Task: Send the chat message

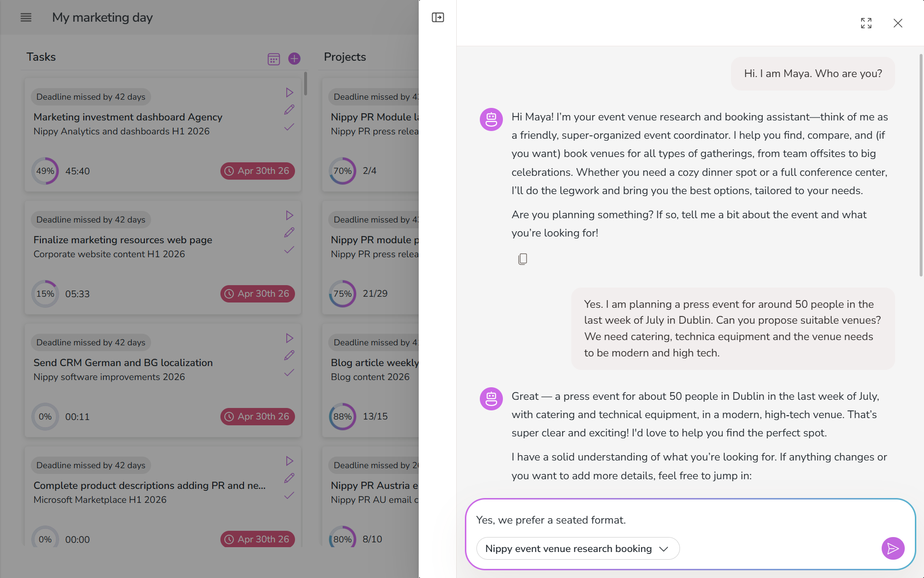Action: pos(893,548)
